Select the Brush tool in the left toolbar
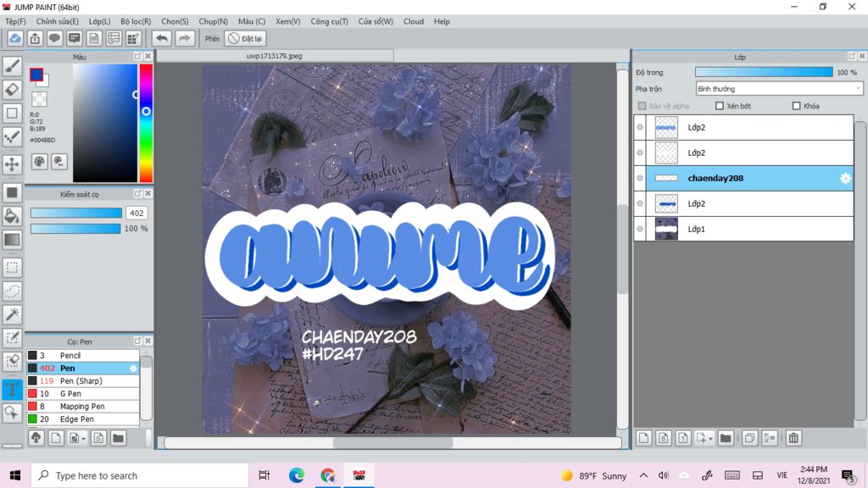Screen dimensions: 868x488 coord(12,66)
